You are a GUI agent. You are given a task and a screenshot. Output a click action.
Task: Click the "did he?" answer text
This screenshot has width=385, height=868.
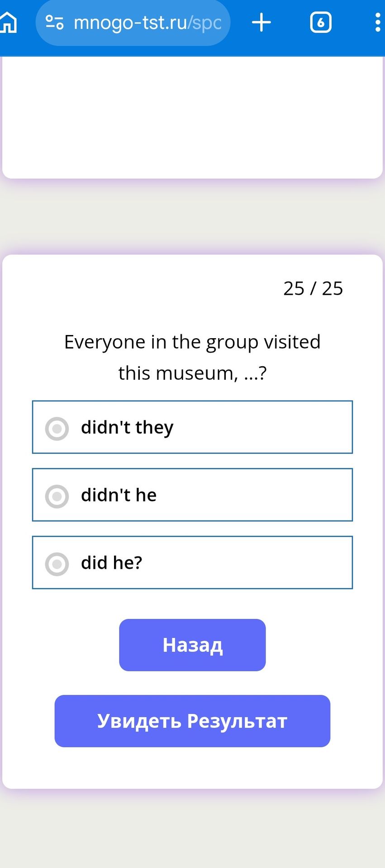(112, 563)
